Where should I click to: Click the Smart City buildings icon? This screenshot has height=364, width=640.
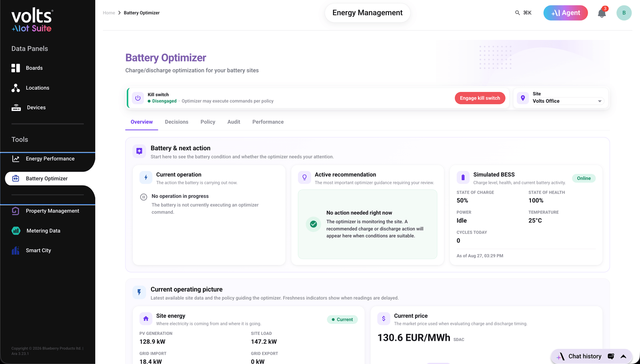click(16, 251)
